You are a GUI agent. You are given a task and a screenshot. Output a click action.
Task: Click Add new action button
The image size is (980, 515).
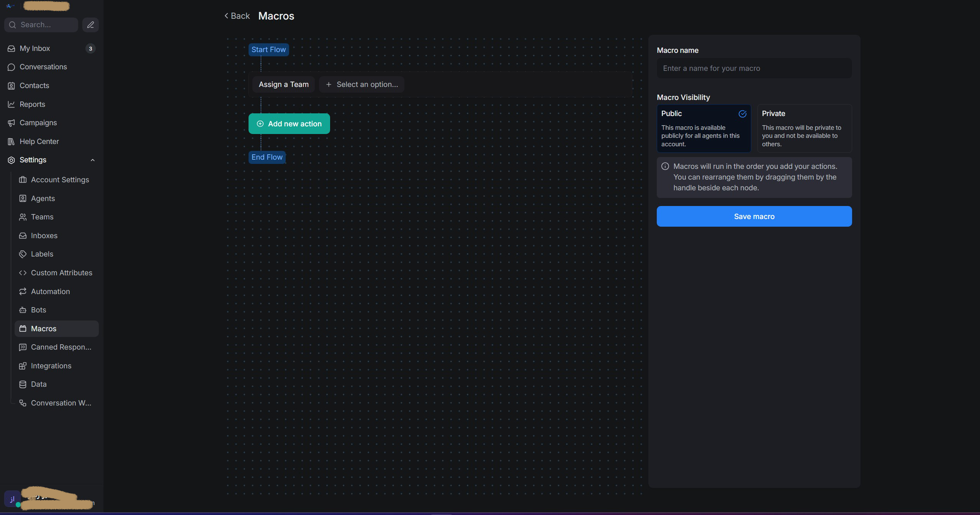[x=289, y=124]
